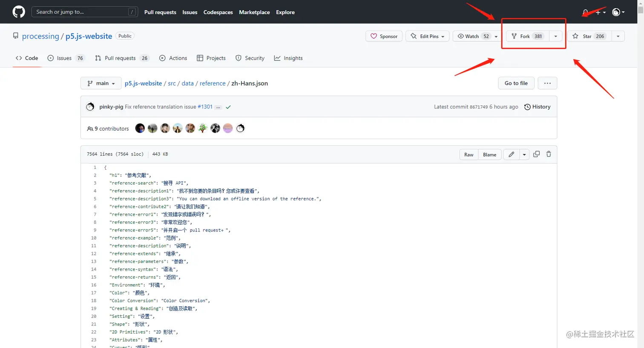The height and width of the screenshot is (348, 644).
Task: Go to the GitHub homepage via the logo
Action: 19,12
